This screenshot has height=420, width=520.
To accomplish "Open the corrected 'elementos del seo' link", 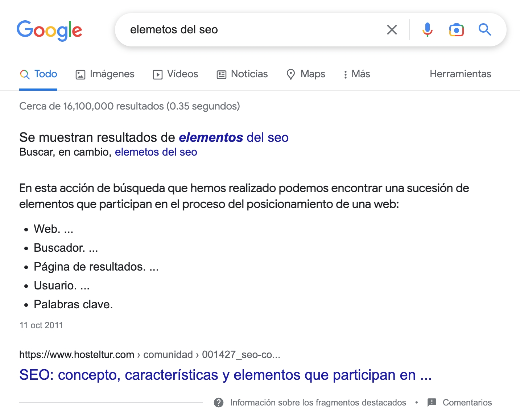I will coord(234,137).
